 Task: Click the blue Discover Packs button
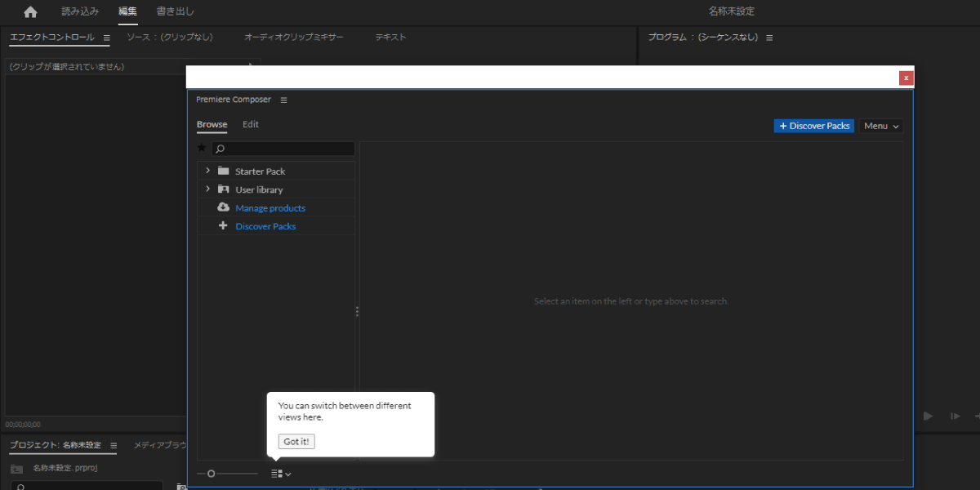814,126
